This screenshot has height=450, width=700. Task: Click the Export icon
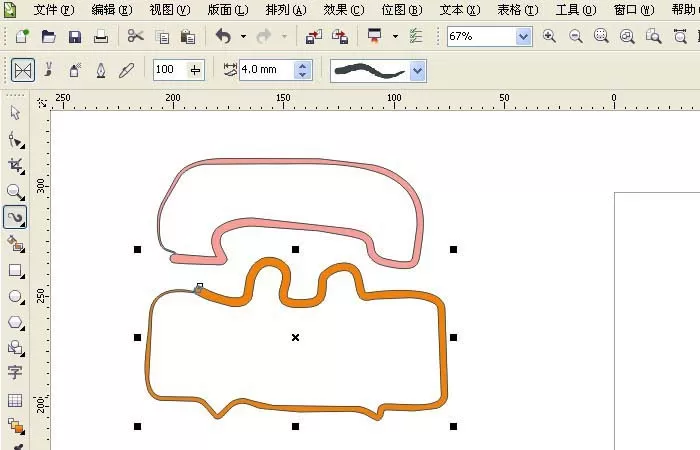coord(340,36)
